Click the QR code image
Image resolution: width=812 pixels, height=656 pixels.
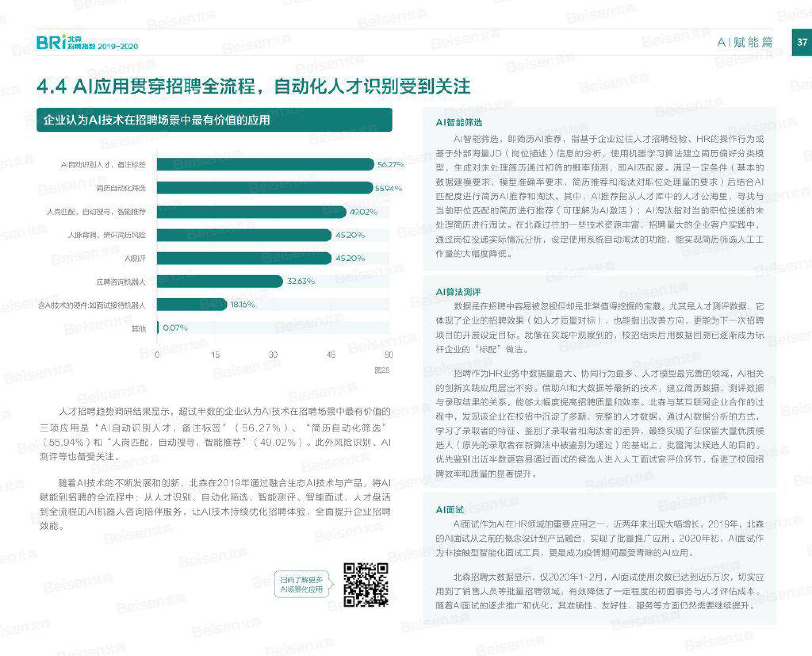coord(365,584)
